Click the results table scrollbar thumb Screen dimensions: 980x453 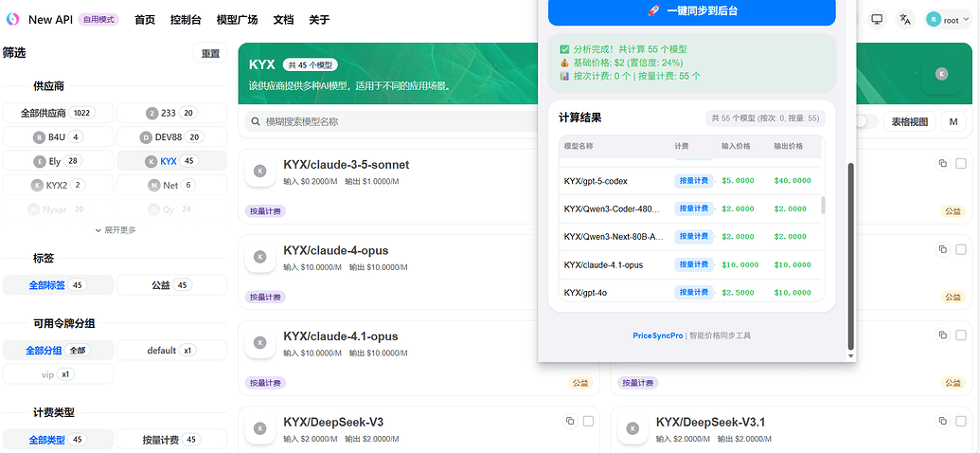[823, 205]
